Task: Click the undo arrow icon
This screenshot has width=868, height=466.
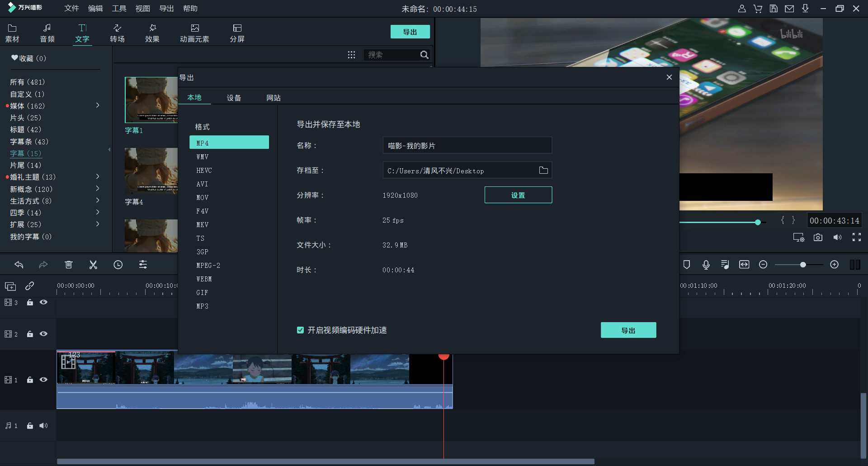Action: [19, 265]
